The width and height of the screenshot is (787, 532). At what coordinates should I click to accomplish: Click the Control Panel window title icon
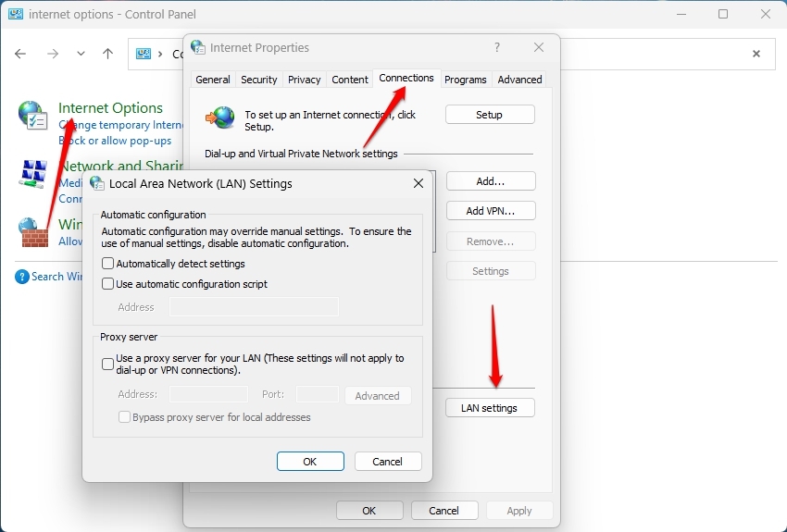[16, 14]
